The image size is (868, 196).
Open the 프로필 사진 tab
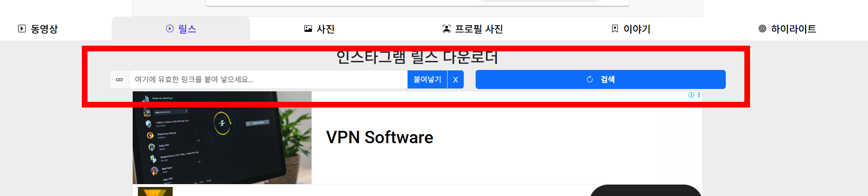[472, 29]
